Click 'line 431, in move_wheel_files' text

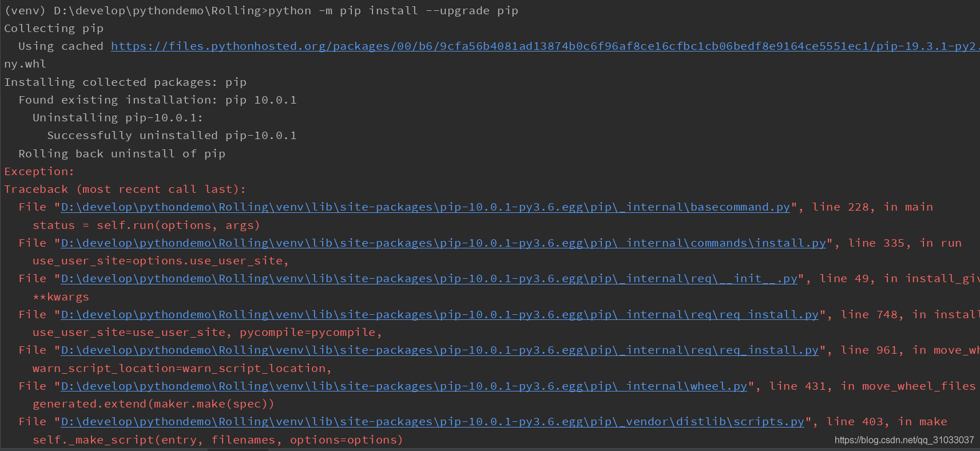click(872, 386)
